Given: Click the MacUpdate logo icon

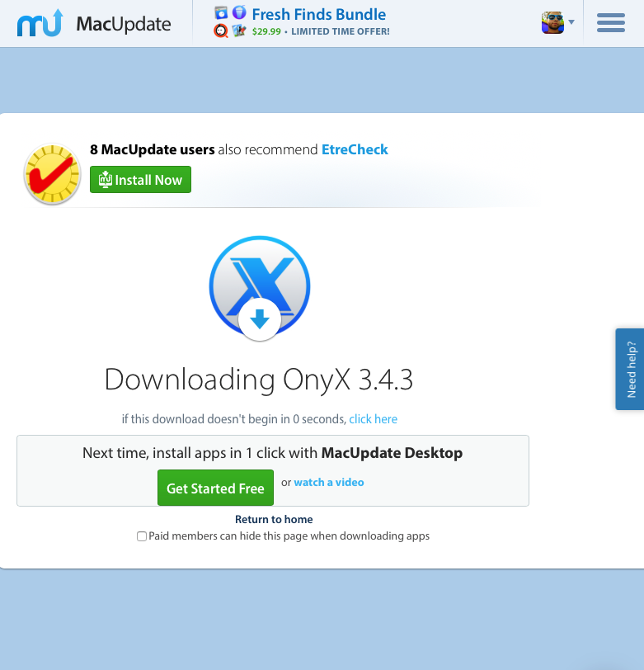Looking at the screenshot, I should click(x=40, y=23).
